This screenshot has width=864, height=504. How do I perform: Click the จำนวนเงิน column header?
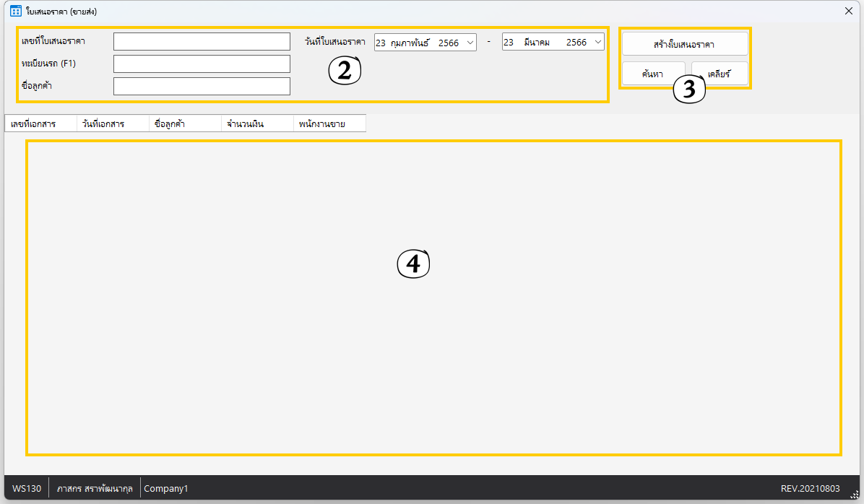[257, 124]
